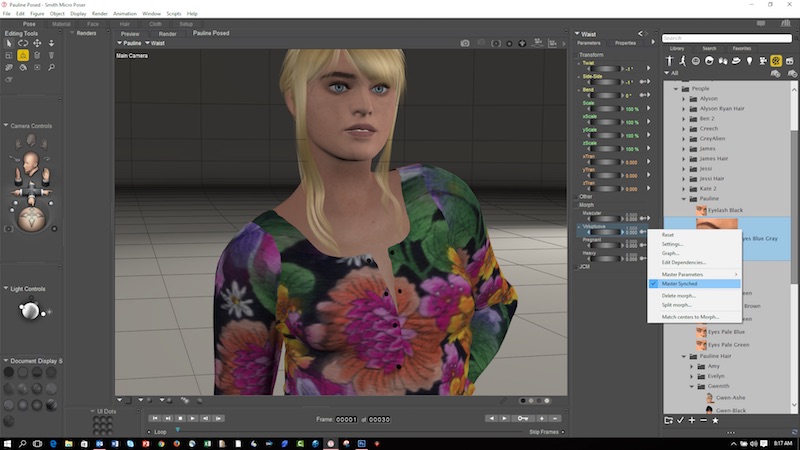Image resolution: width=800 pixels, height=450 pixels.
Task: Select the paint bucket color tool
Action: pos(23,67)
